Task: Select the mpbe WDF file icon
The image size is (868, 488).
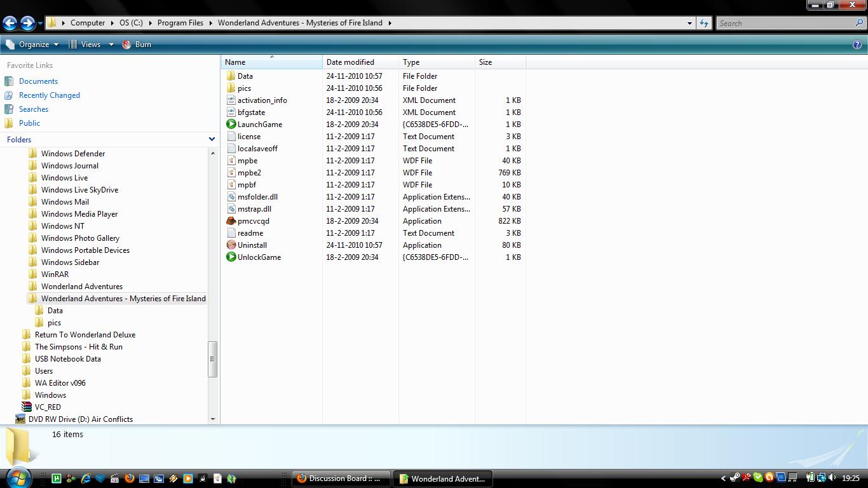Action: click(x=231, y=161)
